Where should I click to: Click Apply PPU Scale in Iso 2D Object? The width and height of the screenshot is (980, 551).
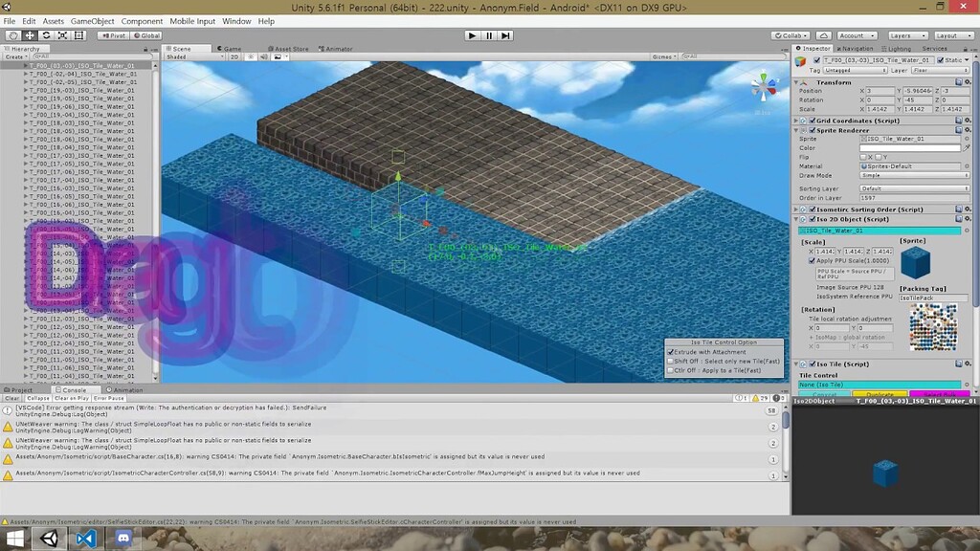812,259
